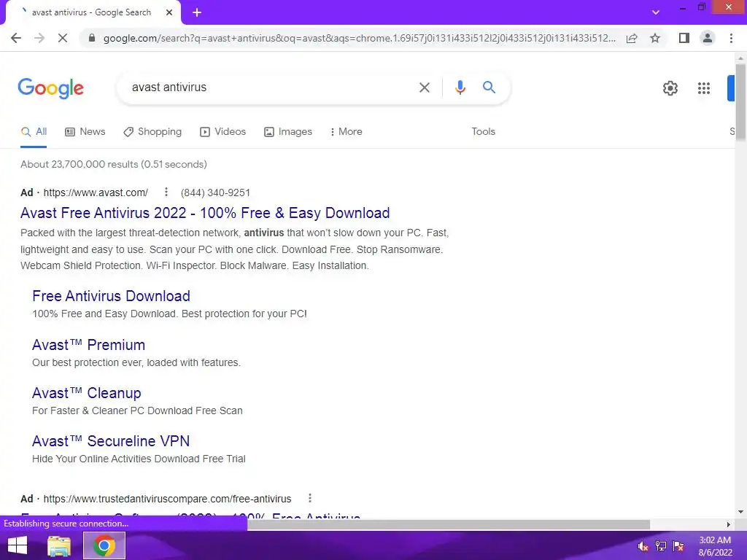
Task: Share this page from address bar
Action: (632, 38)
